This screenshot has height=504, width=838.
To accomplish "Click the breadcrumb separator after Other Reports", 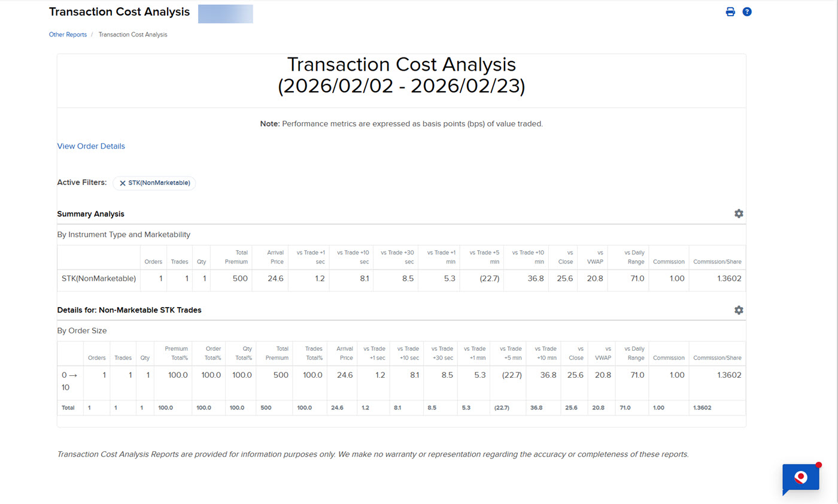I will click(92, 34).
